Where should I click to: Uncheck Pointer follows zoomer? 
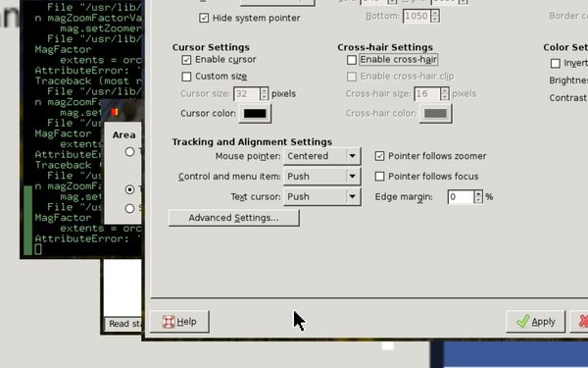379,156
